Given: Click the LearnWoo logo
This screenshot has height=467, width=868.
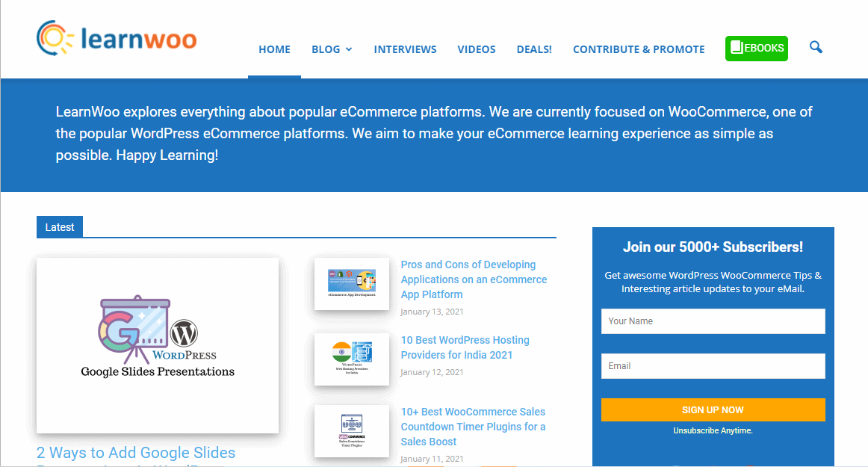Looking at the screenshot, I should click(116, 37).
